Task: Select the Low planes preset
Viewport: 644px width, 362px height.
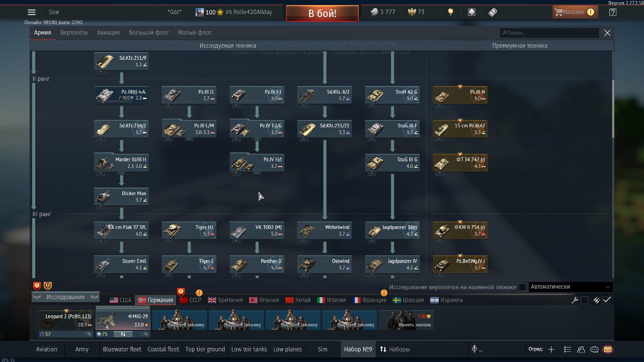Action: click(x=287, y=349)
